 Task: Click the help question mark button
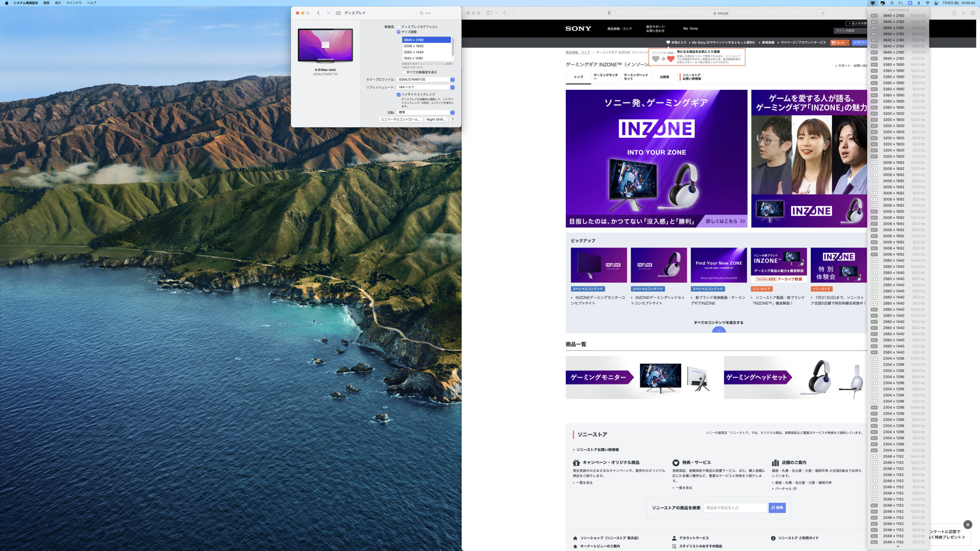click(452, 120)
